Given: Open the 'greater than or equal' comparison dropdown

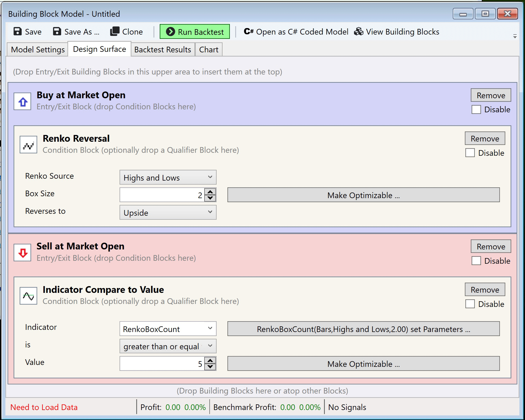Looking at the screenshot, I should [x=168, y=346].
